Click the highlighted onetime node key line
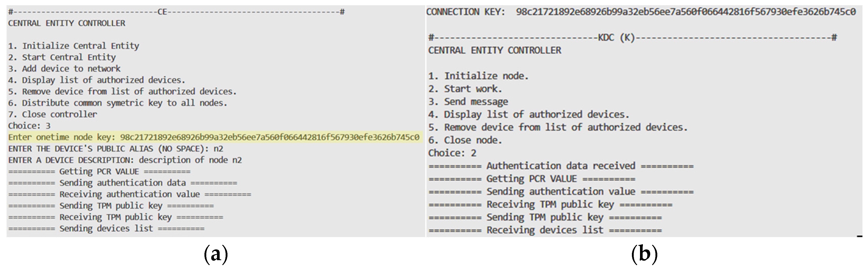Screen dimensions: 868x268 [214, 137]
